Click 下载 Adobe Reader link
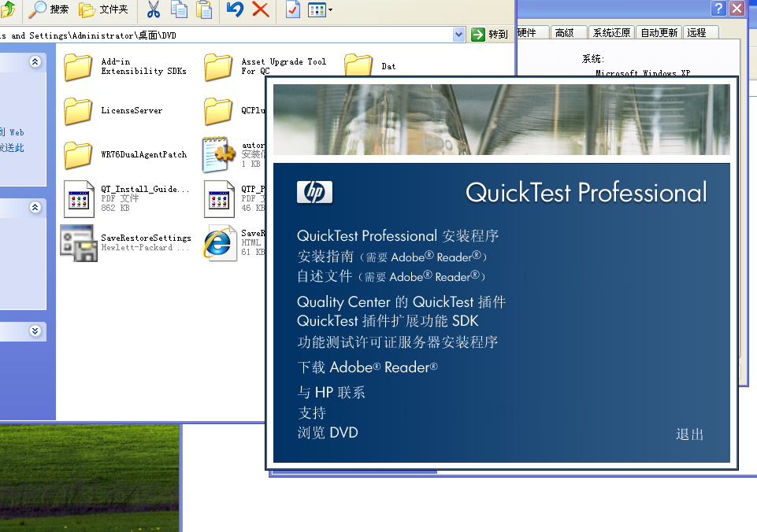Image resolution: width=757 pixels, height=532 pixels. 367,368
